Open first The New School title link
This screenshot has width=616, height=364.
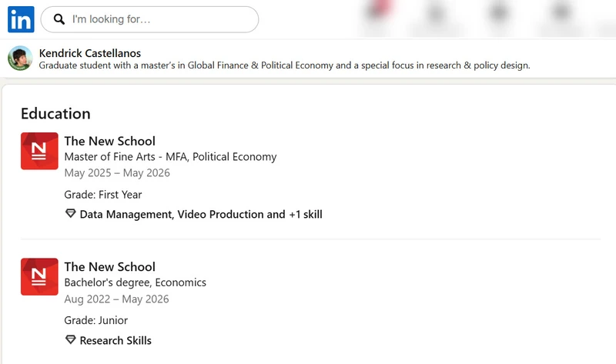(x=110, y=141)
